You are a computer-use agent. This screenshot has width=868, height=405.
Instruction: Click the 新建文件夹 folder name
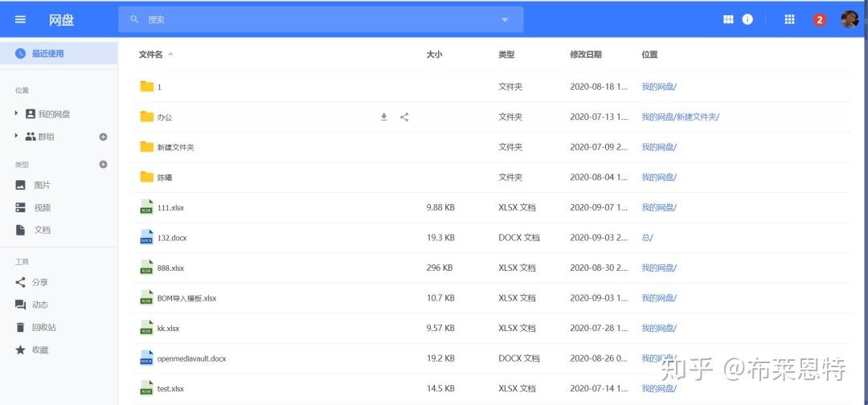coord(175,147)
